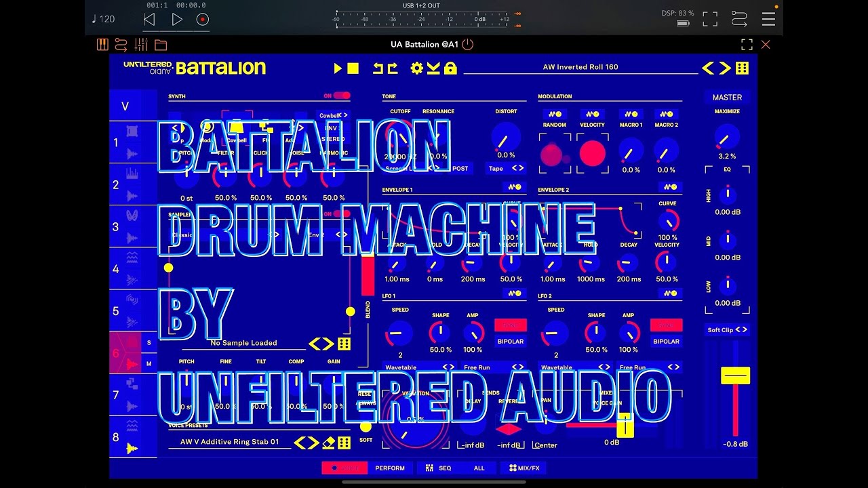Open the host folder browser icon
The width and height of the screenshot is (868, 488).
click(x=161, y=45)
